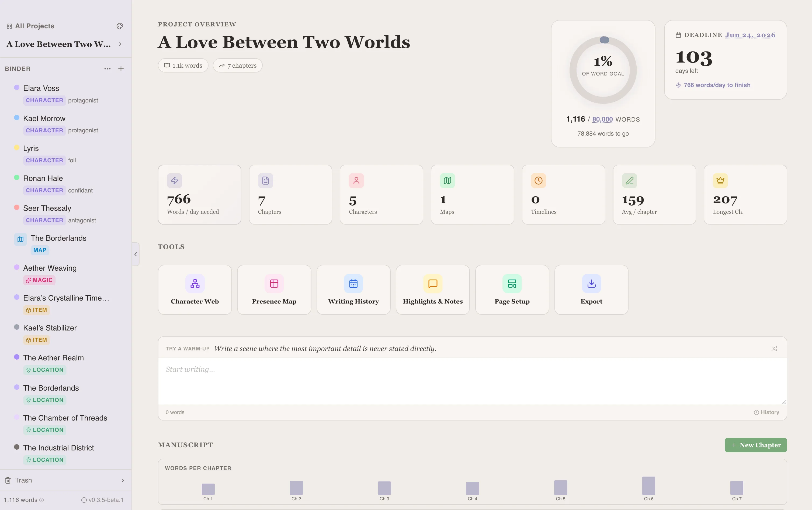
Task: Open Highlights & Notes
Action: [x=432, y=290]
